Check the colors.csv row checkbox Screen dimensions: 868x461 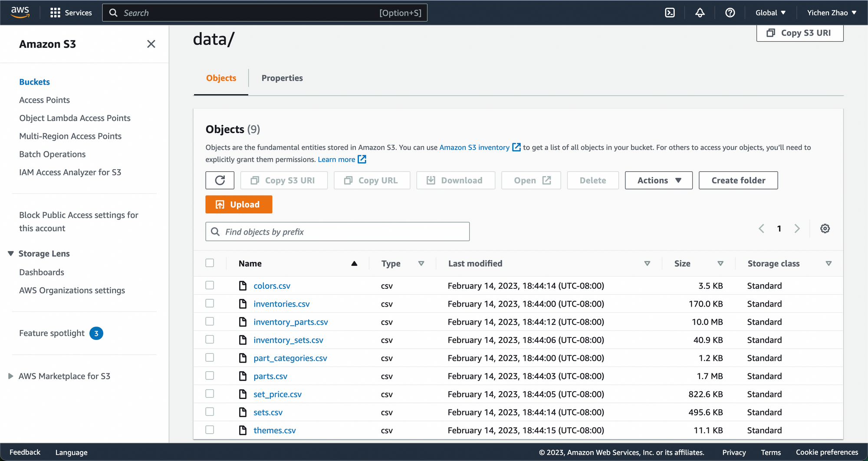[x=210, y=285]
